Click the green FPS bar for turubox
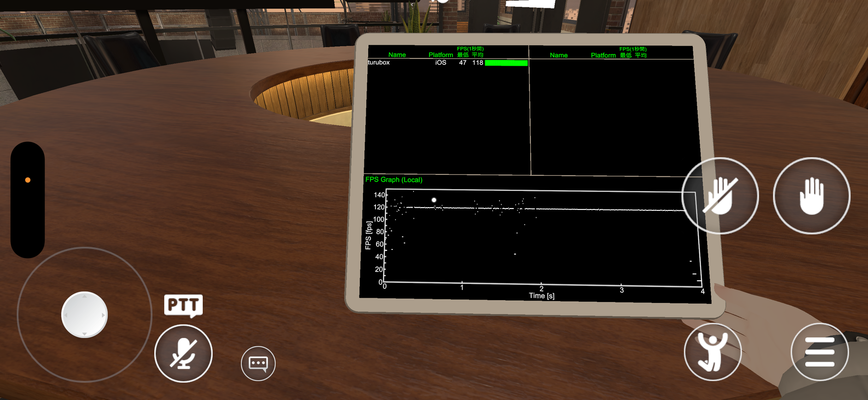Viewport: 868px width, 400px height. [x=506, y=63]
